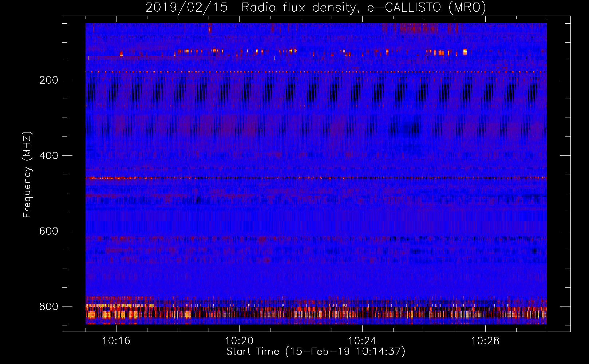Screen dimensions: 589x364
Task: Click the 10:24 time tick label
Action: pos(362,341)
